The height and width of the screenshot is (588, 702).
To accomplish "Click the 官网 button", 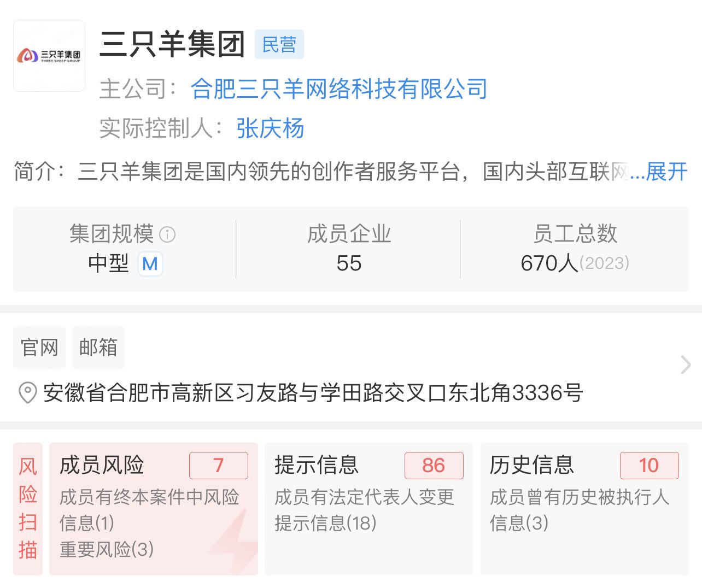I will tap(39, 347).
